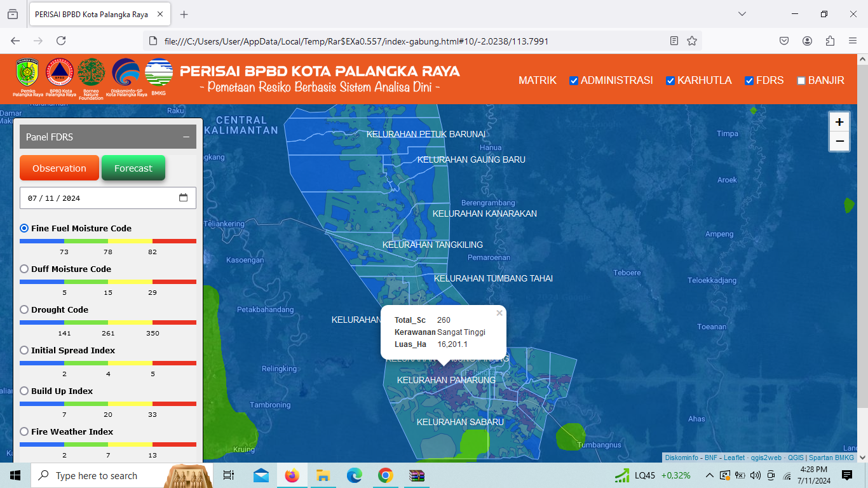Screen dimensions: 868x488
Task: Open WinRAR on taskbar
Action: pos(416,475)
